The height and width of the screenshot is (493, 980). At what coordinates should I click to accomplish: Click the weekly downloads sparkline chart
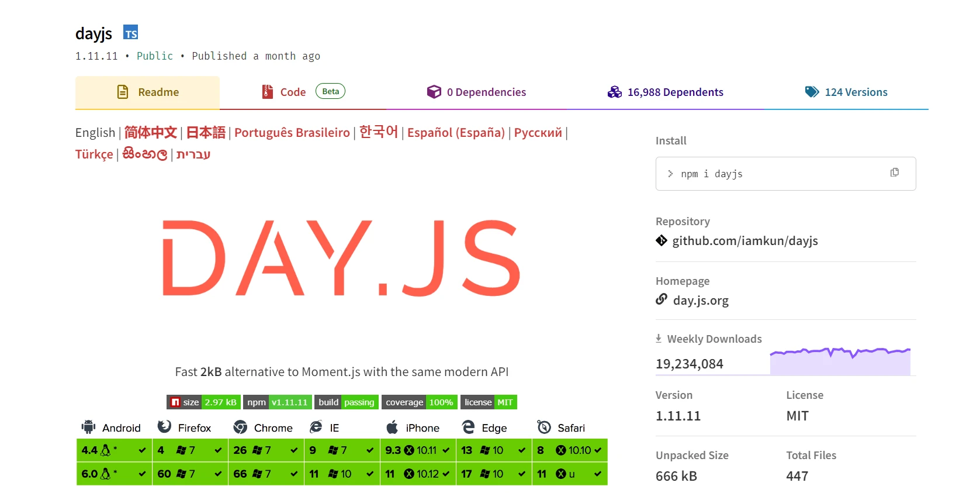point(840,361)
